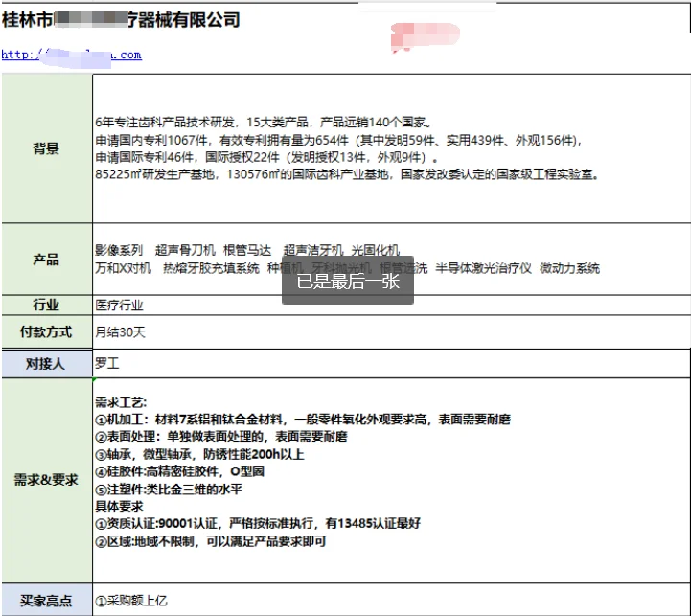Click the product 热熔牙胶充填系统
Image resolution: width=691 pixels, height=616 pixels.
tap(211, 268)
